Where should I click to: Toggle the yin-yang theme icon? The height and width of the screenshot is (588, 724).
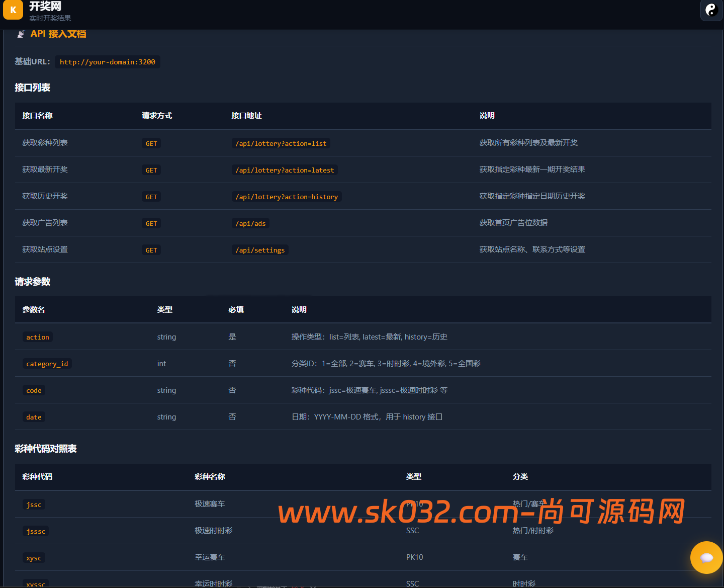[x=711, y=10]
